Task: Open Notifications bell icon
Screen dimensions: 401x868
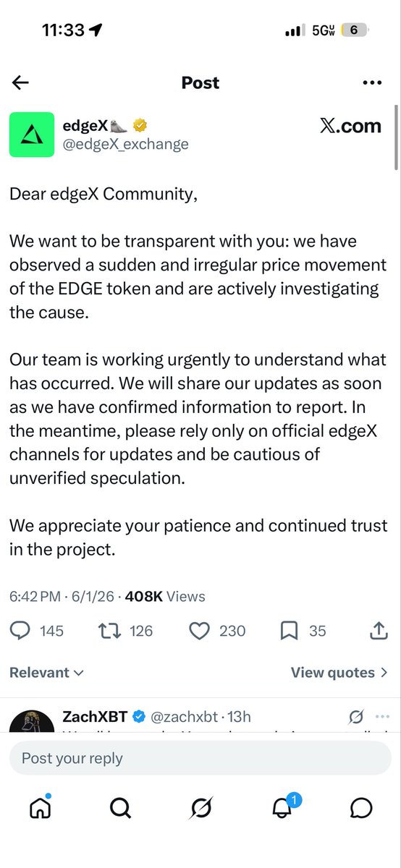Action: coord(282,807)
